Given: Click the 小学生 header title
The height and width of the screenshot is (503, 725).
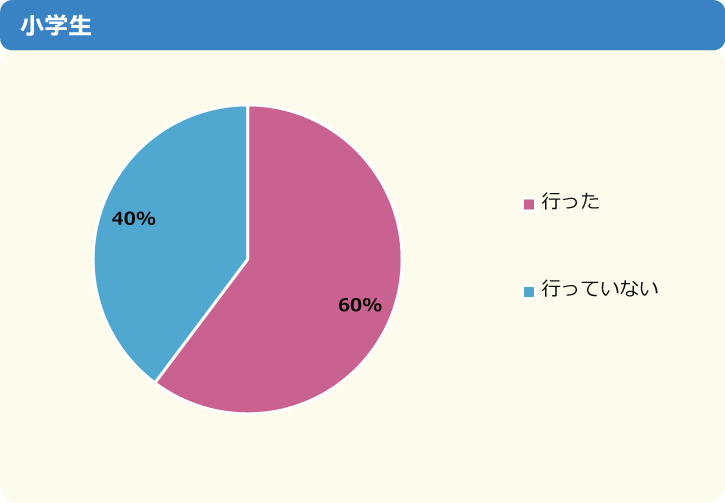Looking at the screenshot, I should click(56, 25).
